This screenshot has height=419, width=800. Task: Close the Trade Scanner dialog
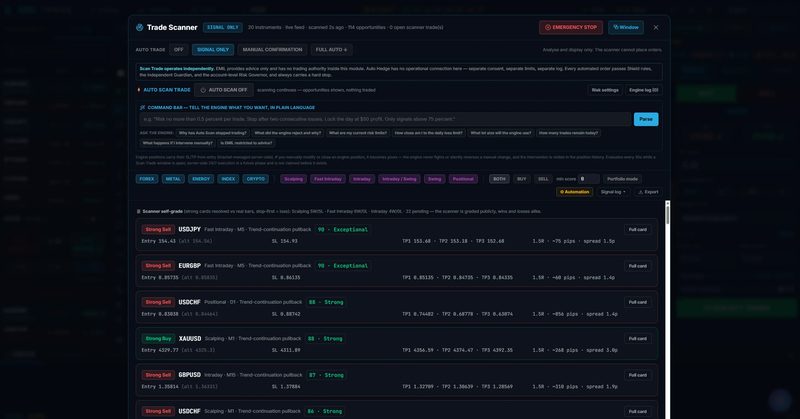click(x=656, y=28)
